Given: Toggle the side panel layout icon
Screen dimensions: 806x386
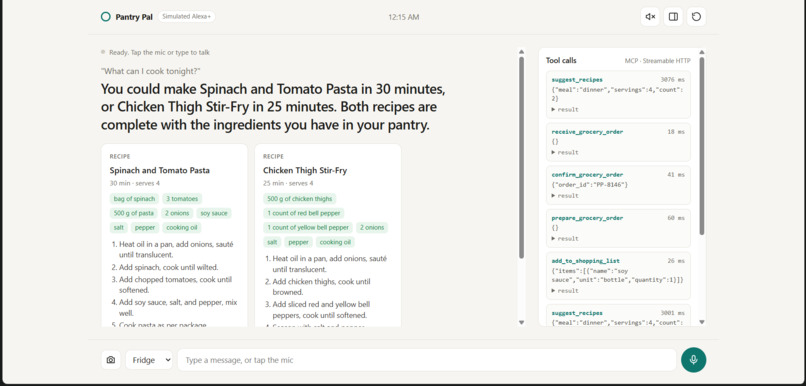Looking at the screenshot, I should (673, 17).
